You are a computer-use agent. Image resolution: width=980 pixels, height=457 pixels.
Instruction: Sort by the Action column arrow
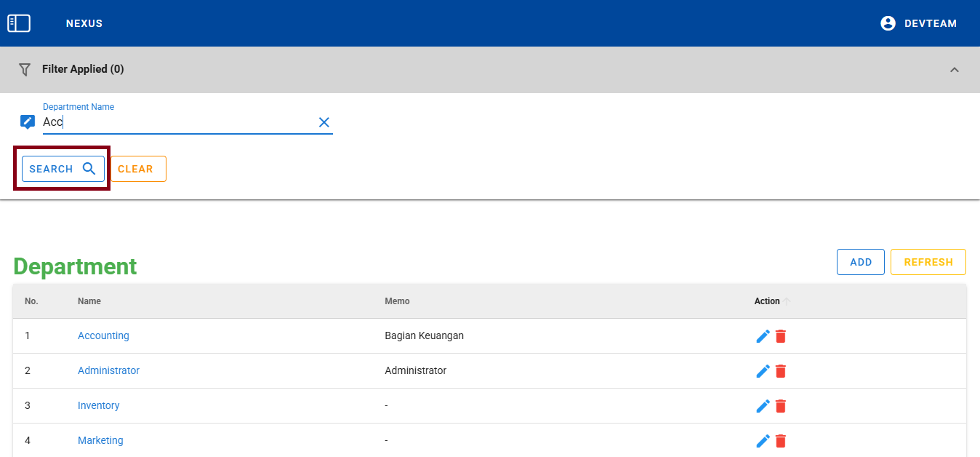coord(787,301)
